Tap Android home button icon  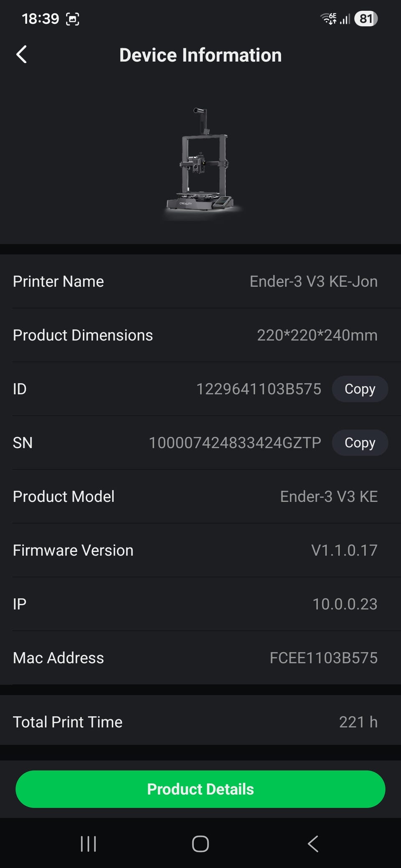tap(200, 844)
